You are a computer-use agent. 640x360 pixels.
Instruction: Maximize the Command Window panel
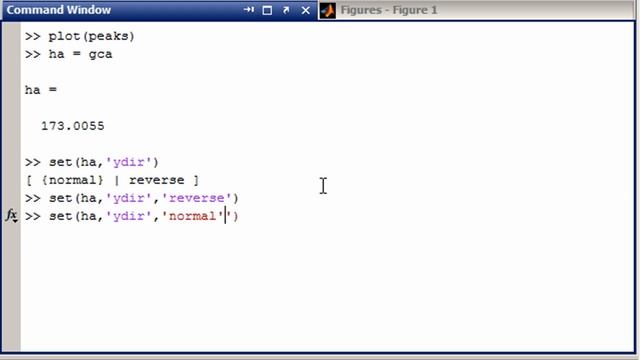point(267,10)
